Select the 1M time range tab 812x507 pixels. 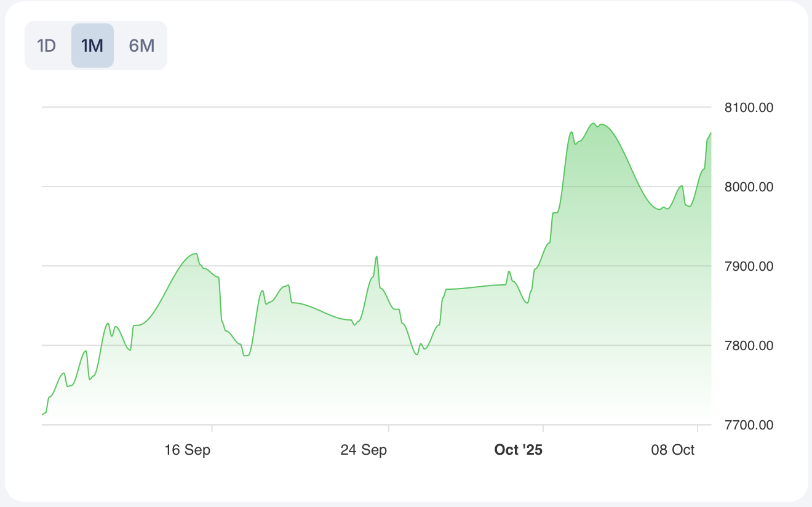click(x=92, y=46)
